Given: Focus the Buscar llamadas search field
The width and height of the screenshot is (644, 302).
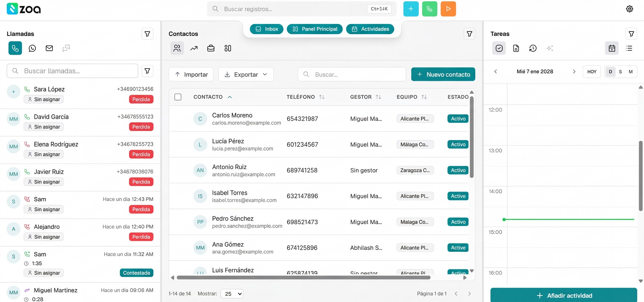Looking at the screenshot, I should click(72, 71).
